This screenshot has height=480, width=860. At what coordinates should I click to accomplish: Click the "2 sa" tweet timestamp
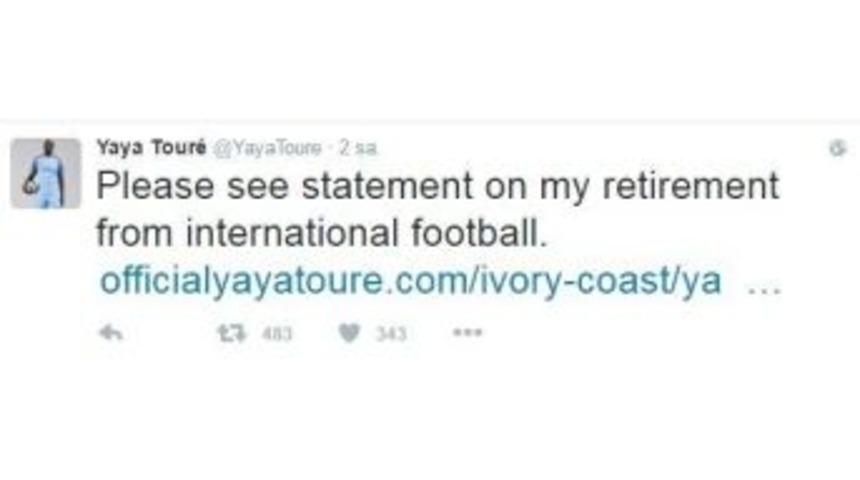tap(358, 148)
